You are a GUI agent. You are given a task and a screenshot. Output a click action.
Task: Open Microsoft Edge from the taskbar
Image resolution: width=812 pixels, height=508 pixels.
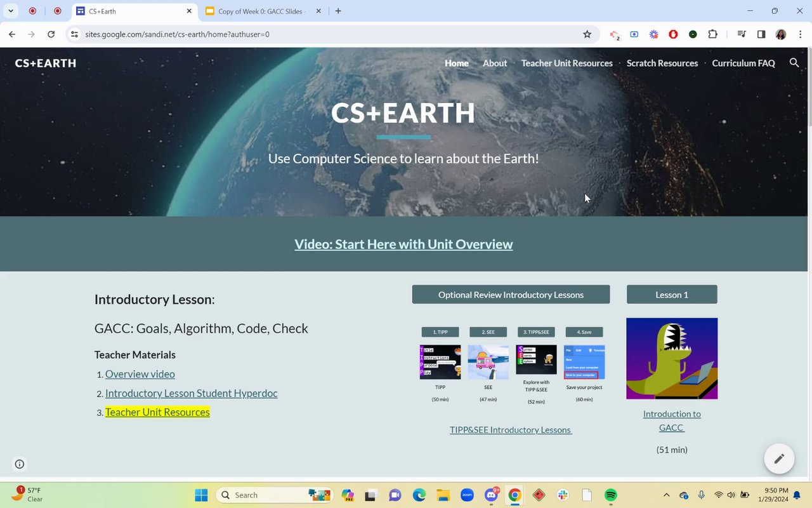pos(419,495)
